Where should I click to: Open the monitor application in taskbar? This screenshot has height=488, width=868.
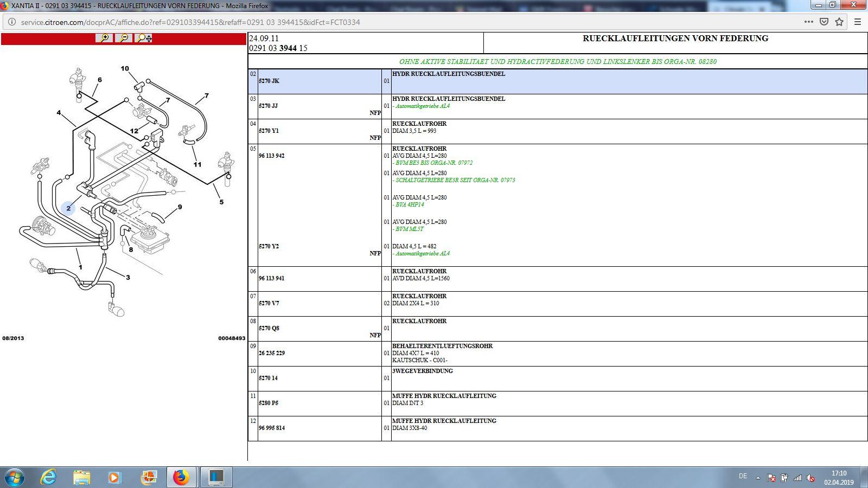tap(216, 478)
